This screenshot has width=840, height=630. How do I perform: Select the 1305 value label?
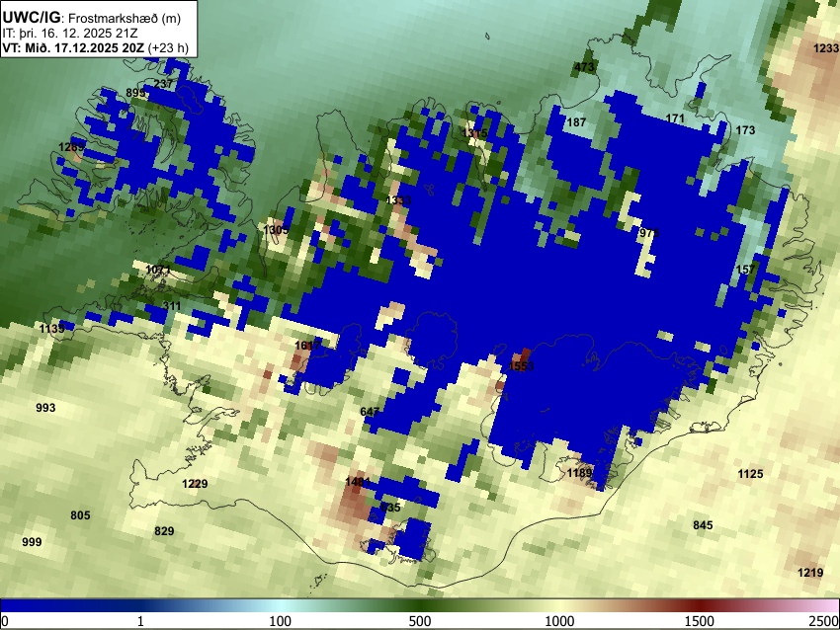[x=276, y=229]
